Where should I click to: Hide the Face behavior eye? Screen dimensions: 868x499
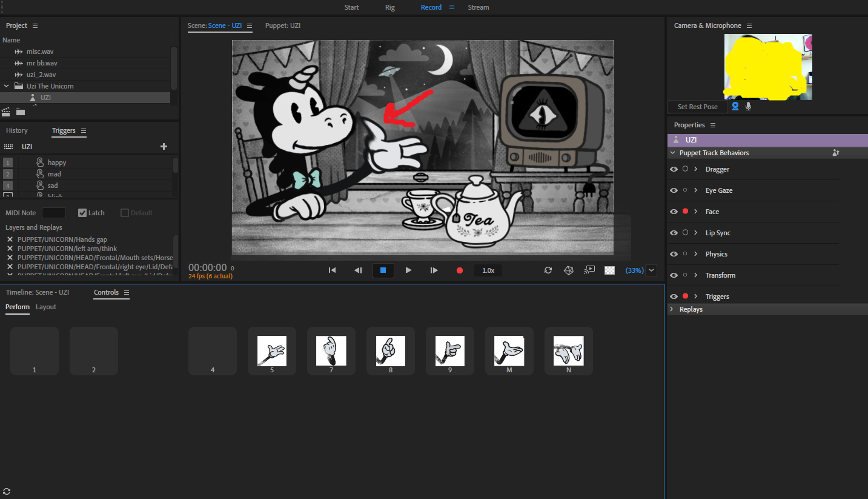(674, 212)
